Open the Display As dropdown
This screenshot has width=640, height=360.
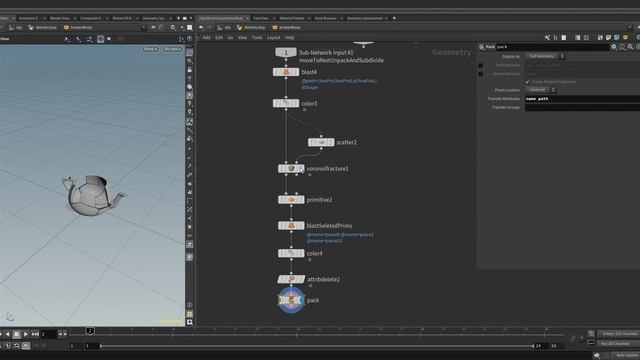click(545, 56)
